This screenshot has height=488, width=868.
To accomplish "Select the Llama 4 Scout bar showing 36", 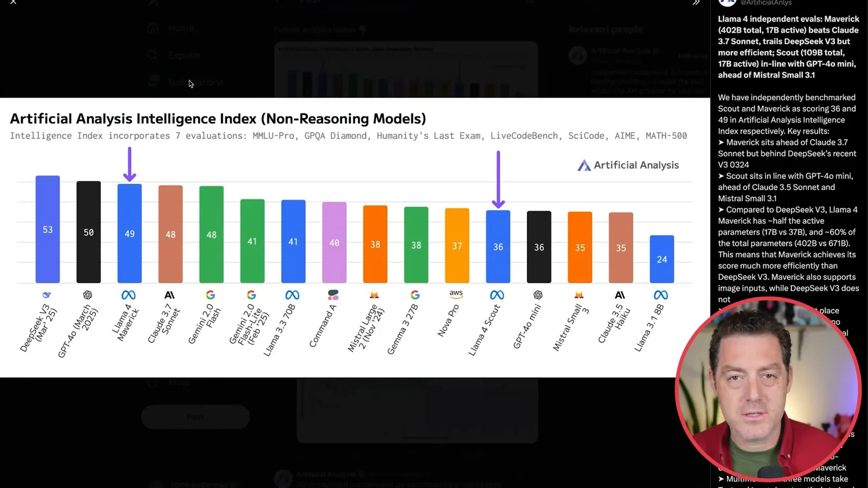I will pyautogui.click(x=498, y=247).
